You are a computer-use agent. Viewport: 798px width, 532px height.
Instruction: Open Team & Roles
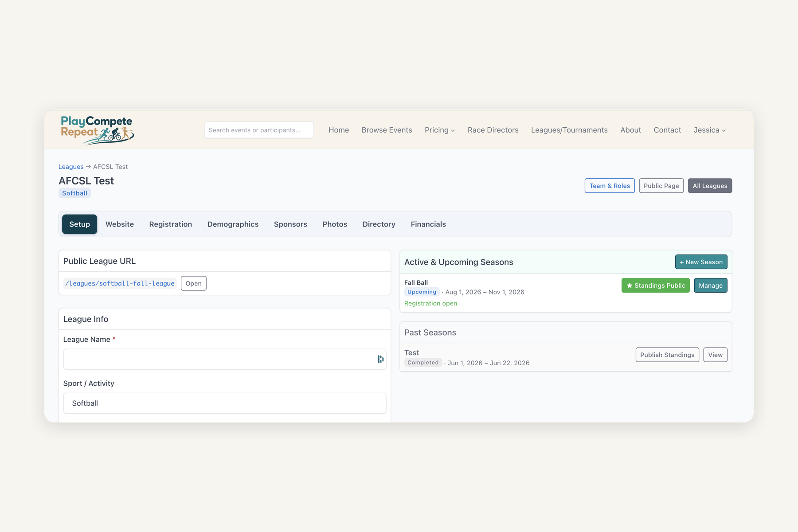click(x=610, y=186)
